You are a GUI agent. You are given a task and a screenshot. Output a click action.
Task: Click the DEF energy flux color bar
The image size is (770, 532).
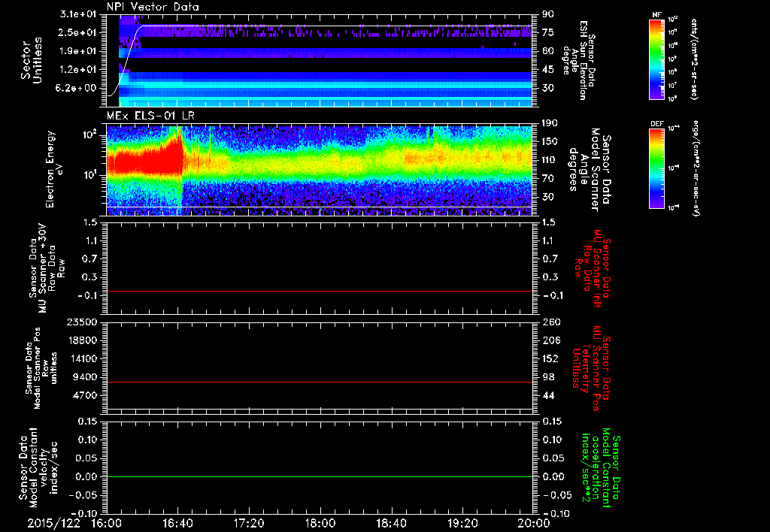pos(657,168)
